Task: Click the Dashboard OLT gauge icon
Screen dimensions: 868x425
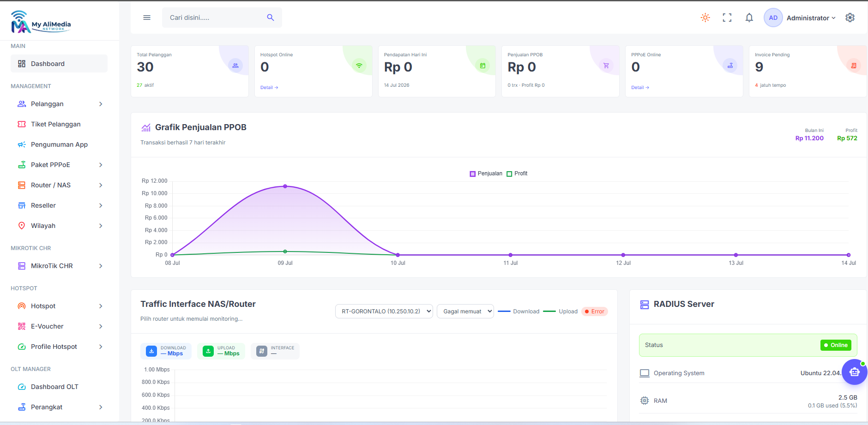Action: 22,387
